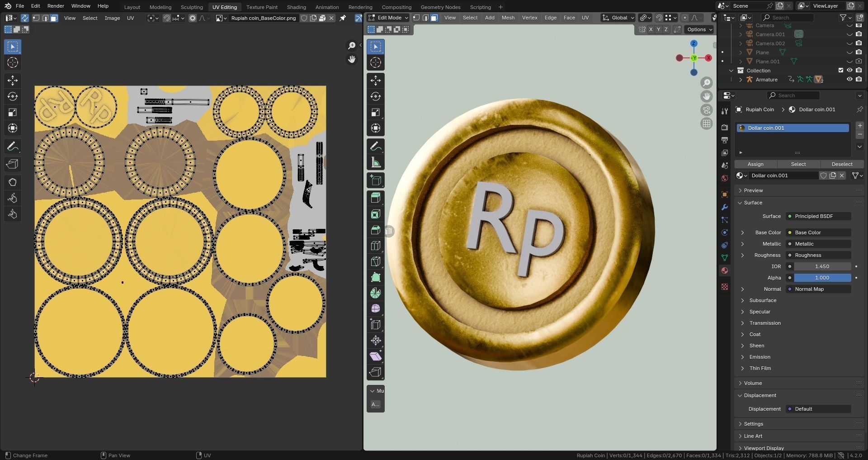Switch to the Texture Paint workspace tab
The width and height of the screenshot is (868, 460).
click(262, 7)
